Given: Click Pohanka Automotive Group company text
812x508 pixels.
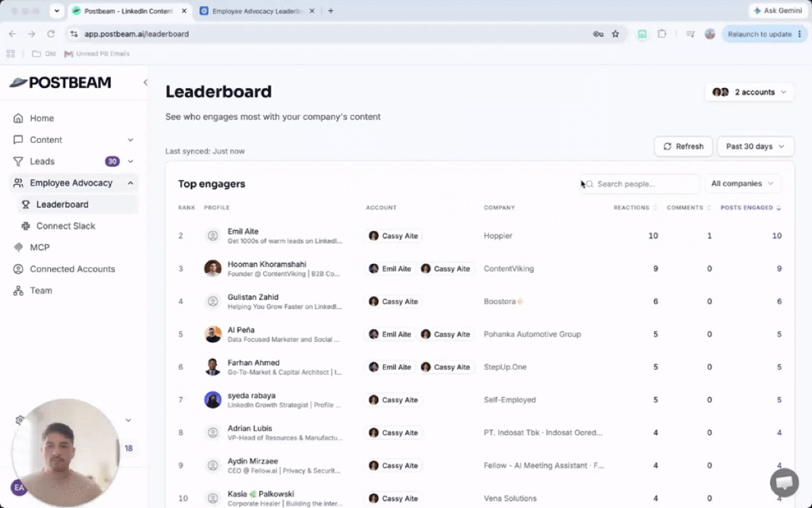Looking at the screenshot, I should (533, 334).
